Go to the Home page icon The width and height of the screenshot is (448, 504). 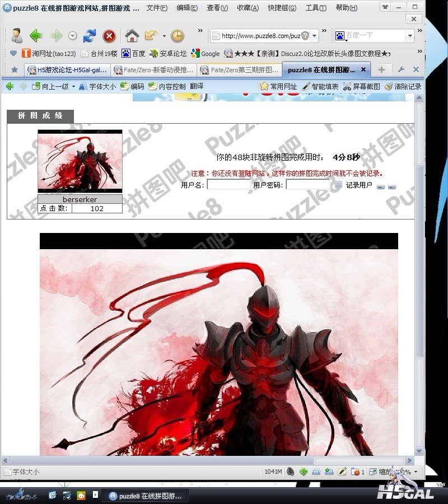coord(132,36)
